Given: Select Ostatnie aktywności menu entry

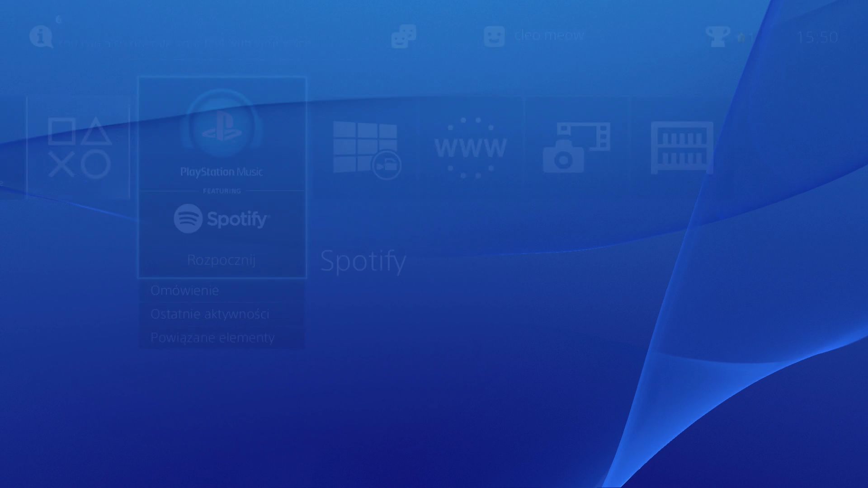Looking at the screenshot, I should (210, 314).
